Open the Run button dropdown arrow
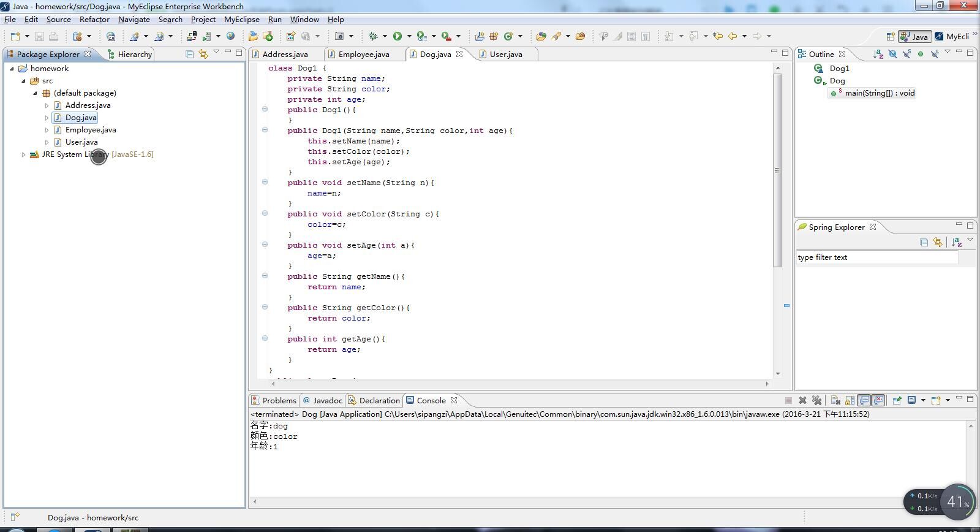 point(409,36)
